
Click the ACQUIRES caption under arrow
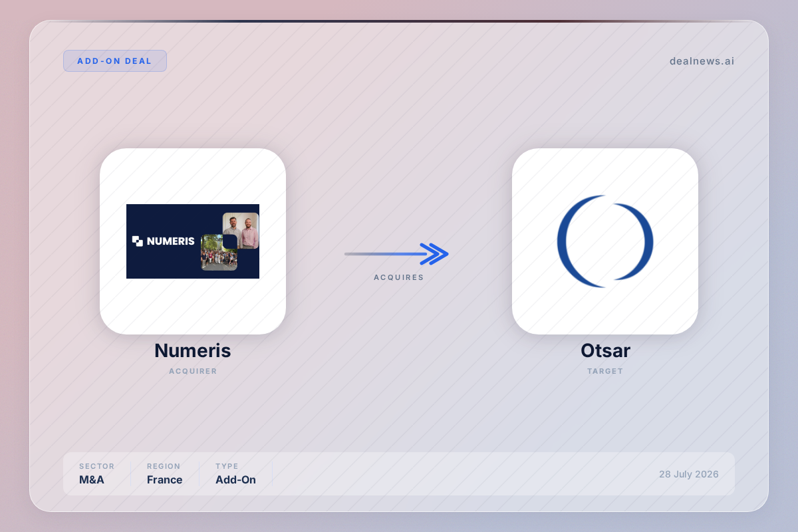(x=399, y=277)
